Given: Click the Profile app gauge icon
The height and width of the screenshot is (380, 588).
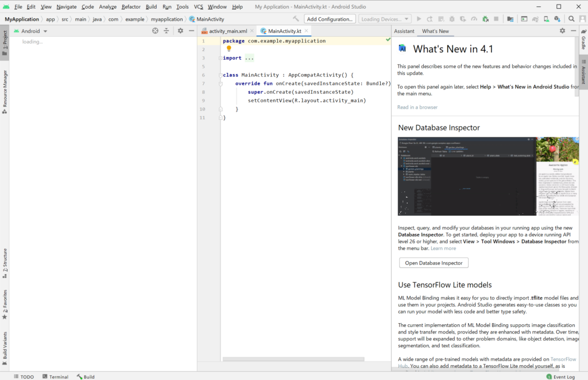Looking at the screenshot, I should [474, 19].
